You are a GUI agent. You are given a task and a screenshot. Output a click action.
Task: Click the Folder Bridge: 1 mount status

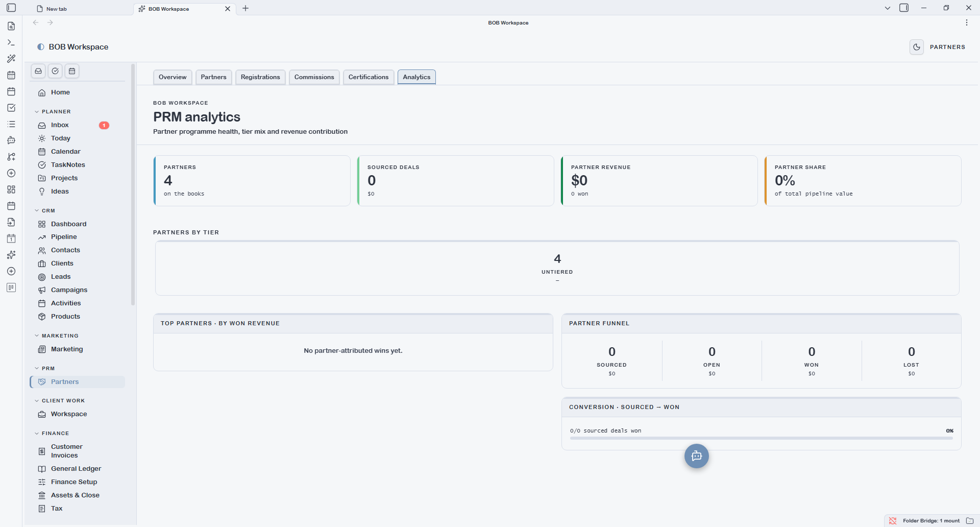click(931, 521)
